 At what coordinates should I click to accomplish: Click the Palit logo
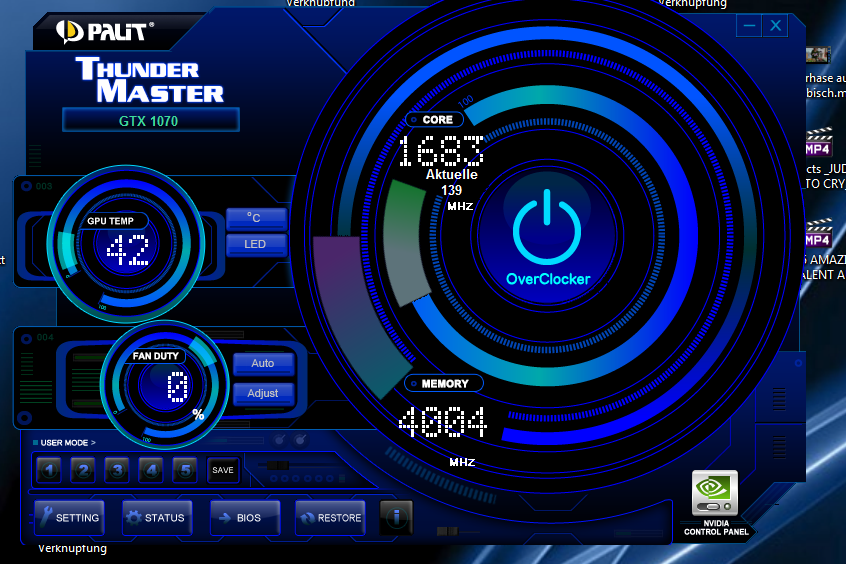coord(104,31)
